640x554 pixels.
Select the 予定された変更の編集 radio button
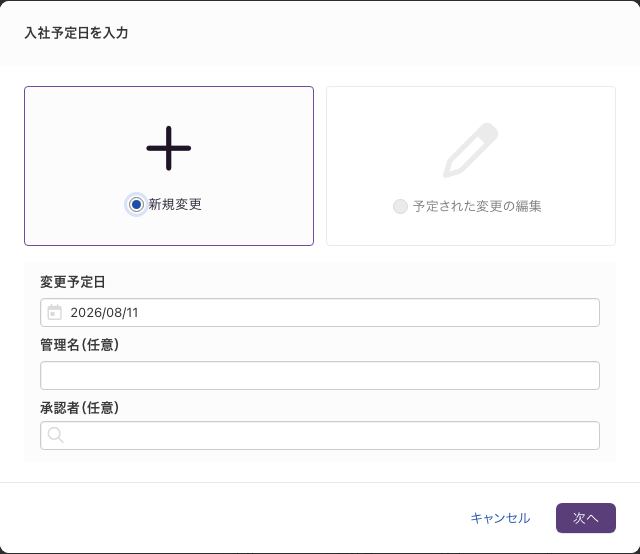click(x=400, y=206)
